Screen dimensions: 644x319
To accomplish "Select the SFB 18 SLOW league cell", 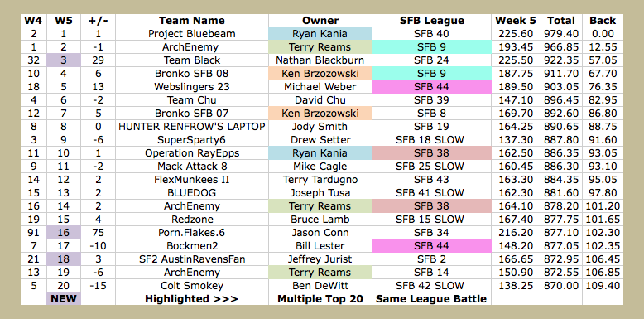I will (x=431, y=140).
